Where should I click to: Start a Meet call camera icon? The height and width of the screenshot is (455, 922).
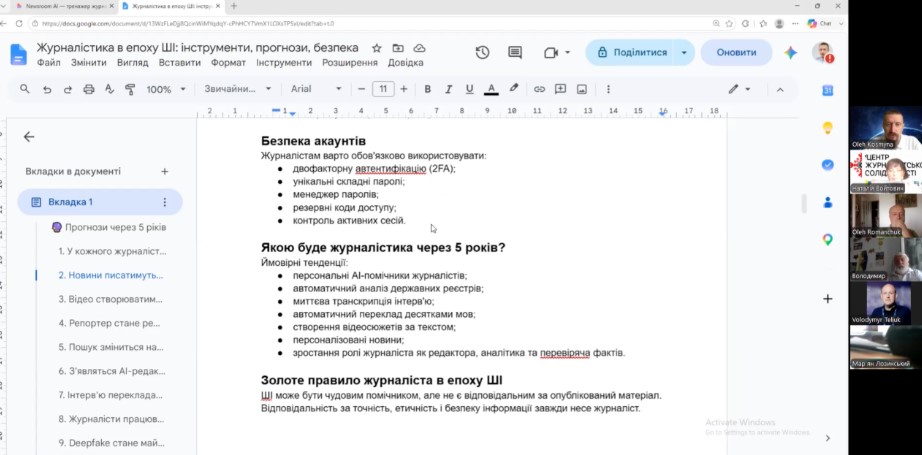(x=550, y=53)
